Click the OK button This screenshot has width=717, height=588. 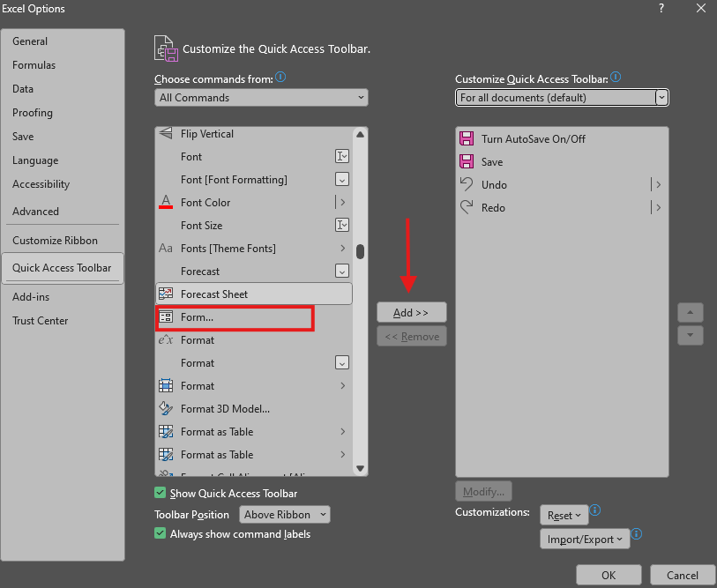(609, 576)
